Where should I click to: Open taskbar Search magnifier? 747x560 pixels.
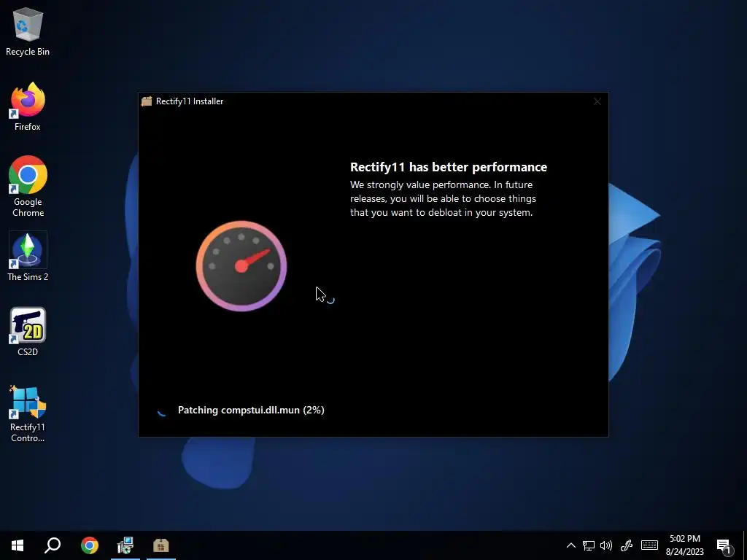click(x=53, y=545)
